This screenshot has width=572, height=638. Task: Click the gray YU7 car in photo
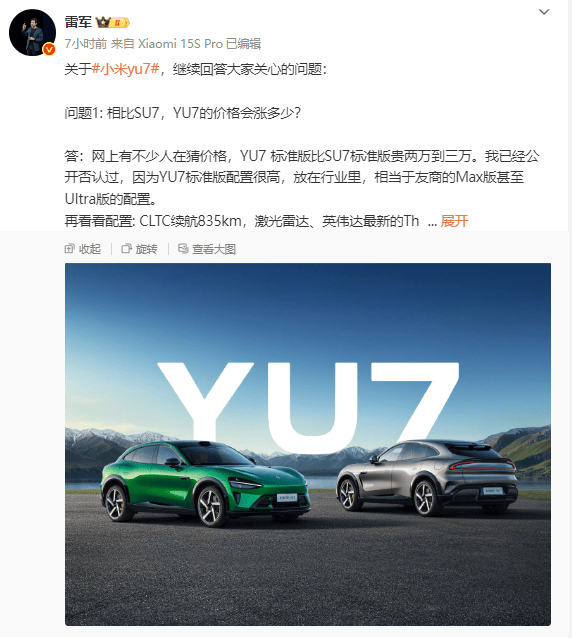[x=427, y=476]
